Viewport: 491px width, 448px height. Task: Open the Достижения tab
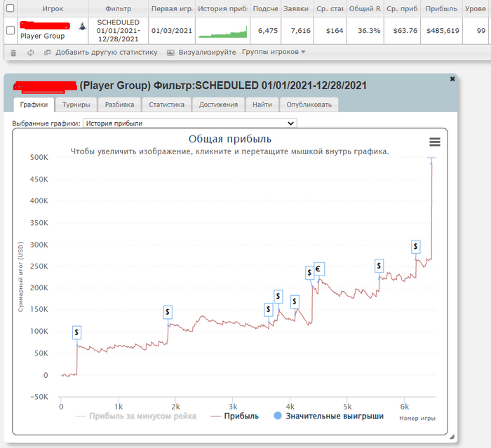(218, 104)
